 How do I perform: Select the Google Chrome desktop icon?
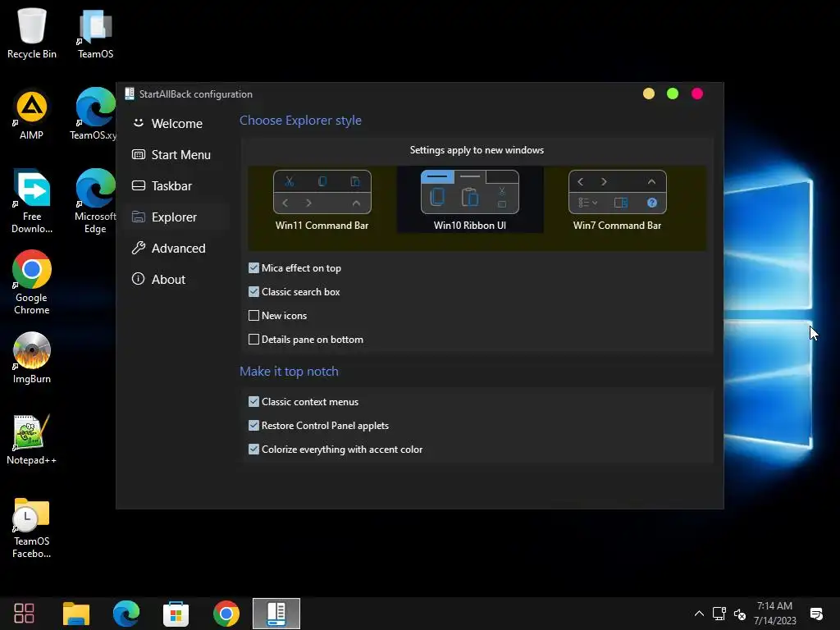tap(32, 282)
